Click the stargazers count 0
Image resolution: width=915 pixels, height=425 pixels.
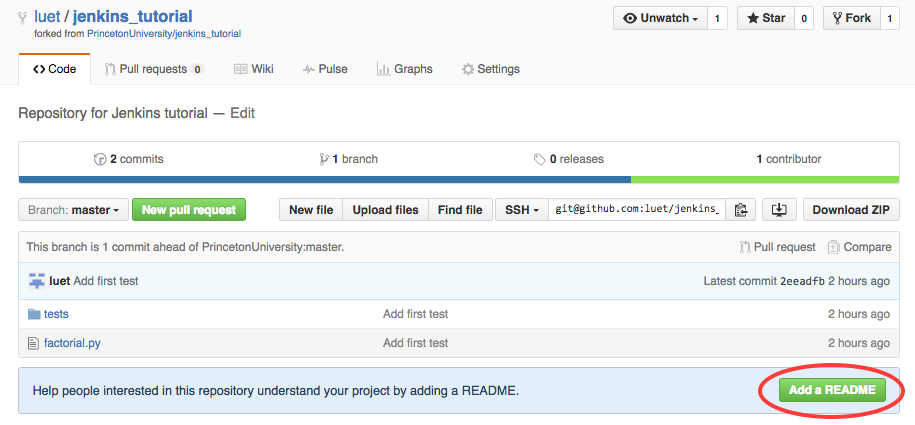(804, 18)
